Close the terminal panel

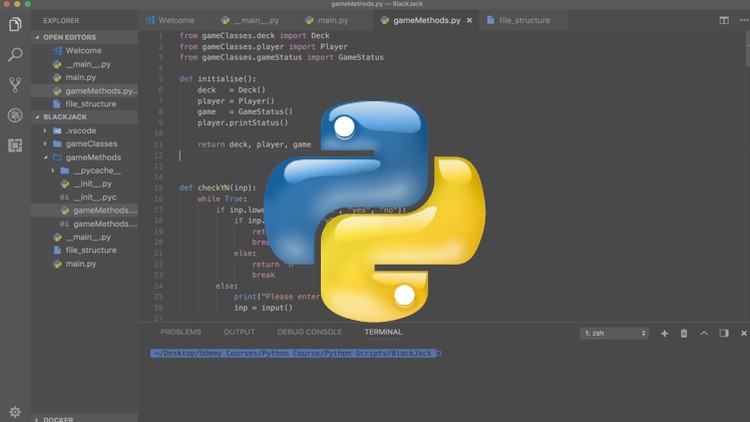[744, 333]
